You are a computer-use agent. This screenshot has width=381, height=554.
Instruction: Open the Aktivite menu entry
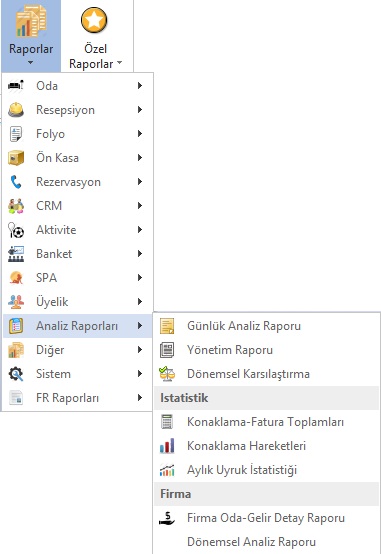[78, 230]
